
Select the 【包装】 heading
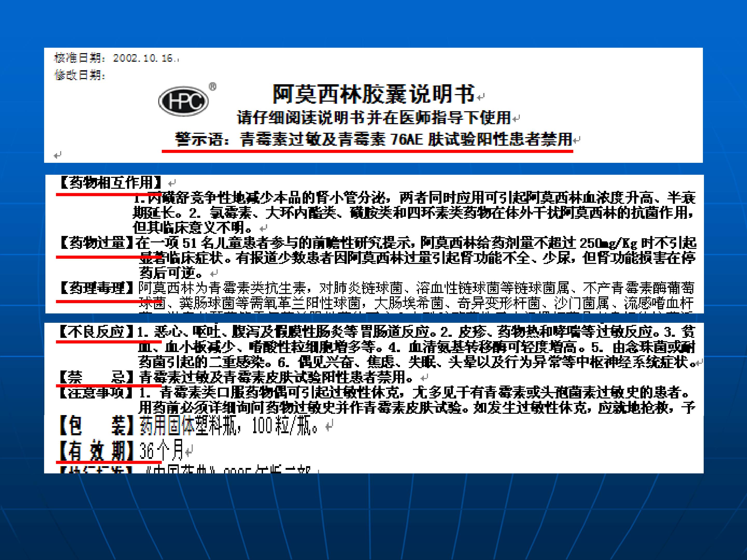click(96, 426)
